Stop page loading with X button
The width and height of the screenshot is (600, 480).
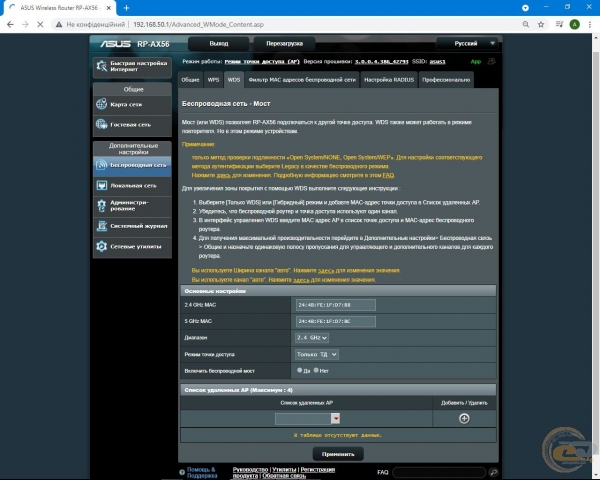coord(40,24)
